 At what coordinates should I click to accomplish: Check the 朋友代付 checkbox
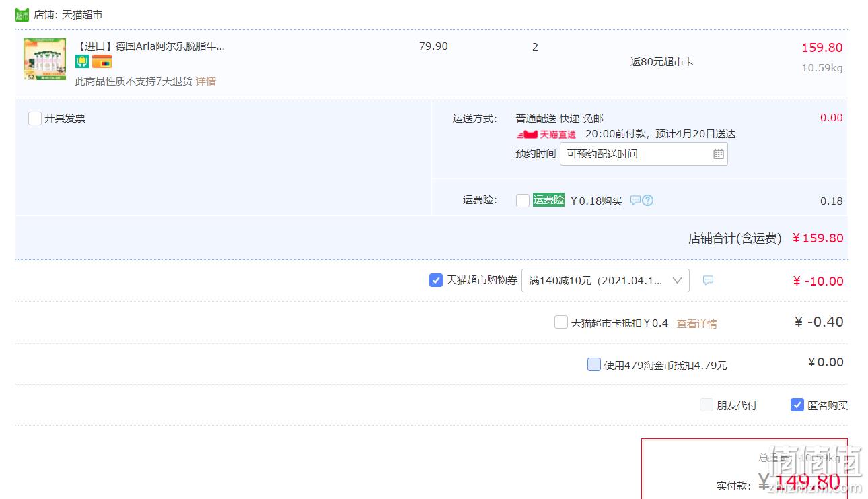point(707,405)
